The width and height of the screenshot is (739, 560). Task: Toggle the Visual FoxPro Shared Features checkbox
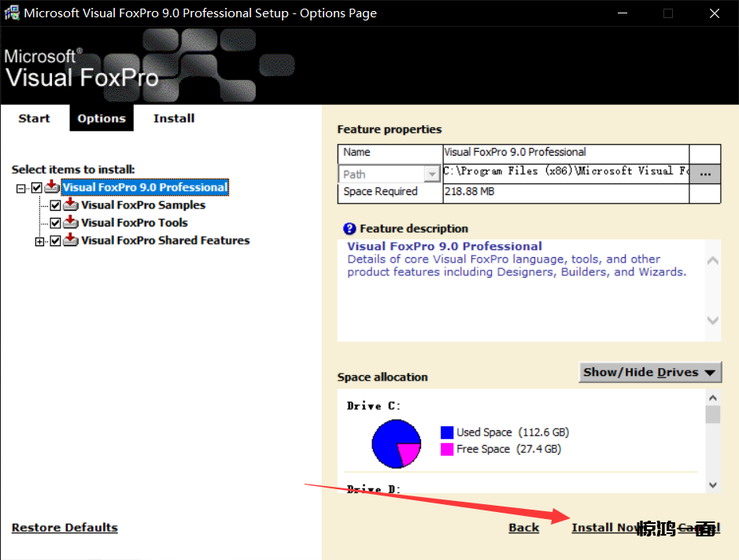coord(55,241)
